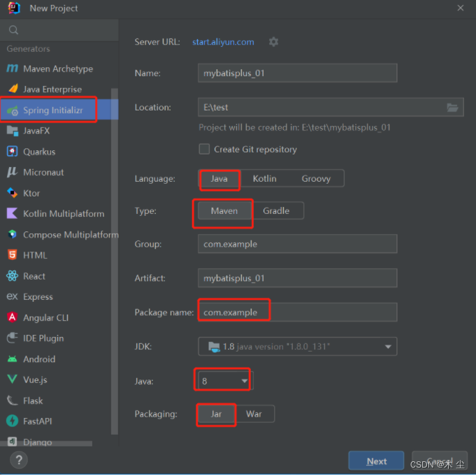The width and height of the screenshot is (476, 476).
Task: Click the Spring Initializr leaf icon
Action: coord(13,110)
